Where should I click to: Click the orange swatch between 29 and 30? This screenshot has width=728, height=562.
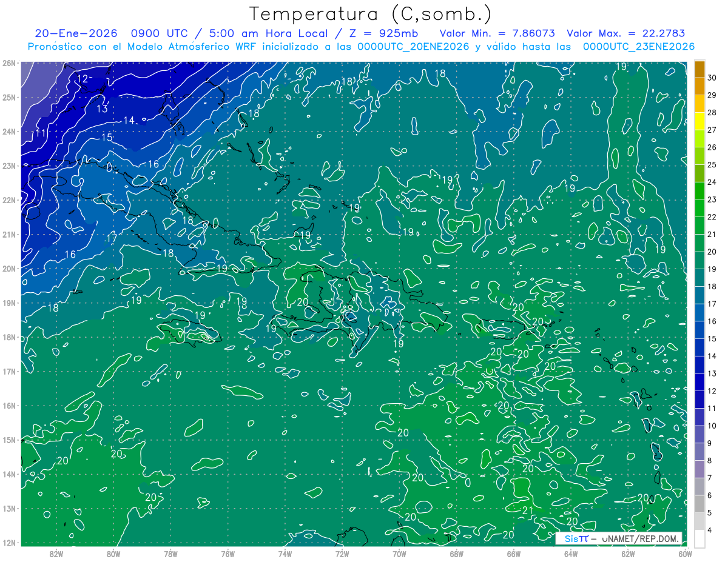[699, 86]
